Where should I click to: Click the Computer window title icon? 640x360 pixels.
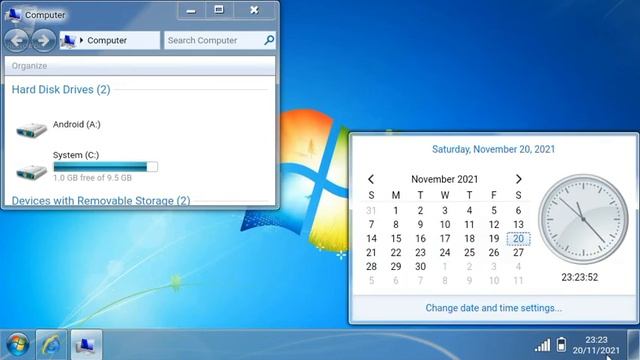pos(13,15)
